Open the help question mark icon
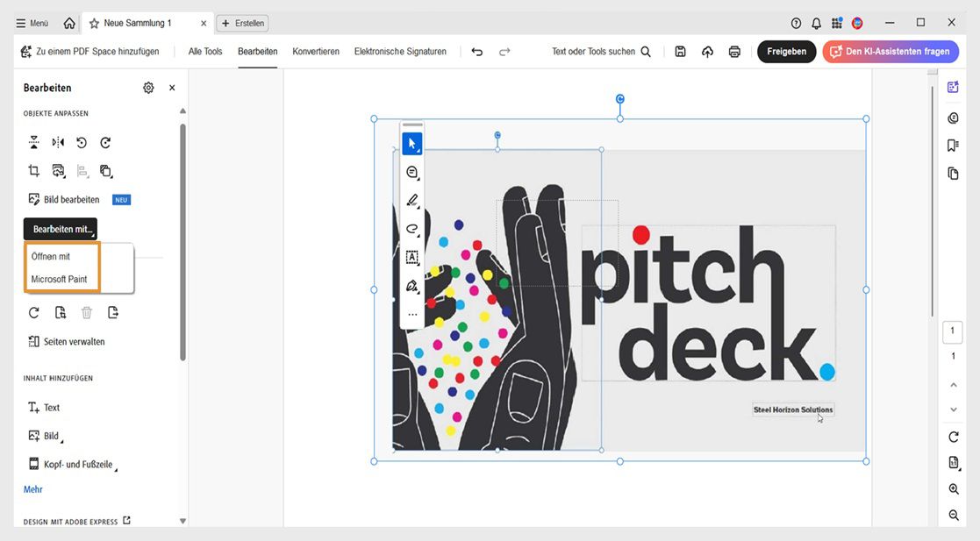This screenshot has width=980, height=541. tap(796, 23)
